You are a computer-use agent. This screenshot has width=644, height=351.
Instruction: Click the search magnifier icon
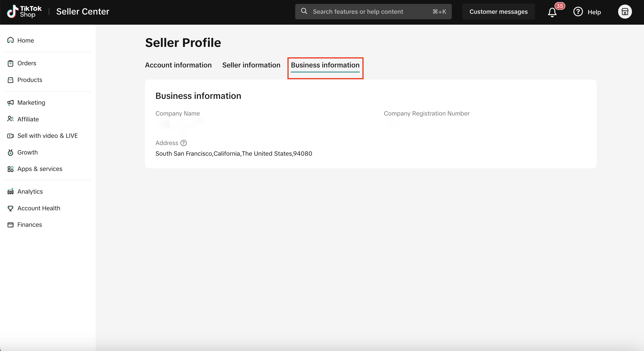coord(304,11)
